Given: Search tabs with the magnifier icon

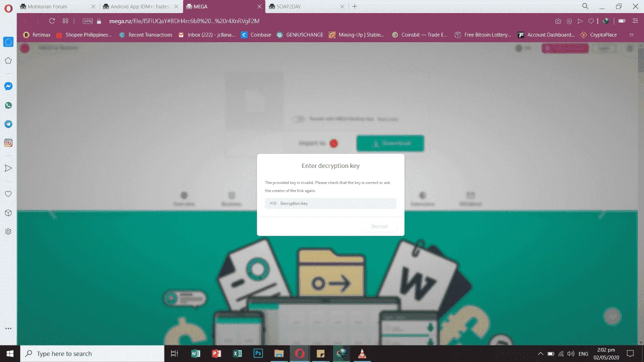Looking at the screenshot, I should (x=585, y=7).
